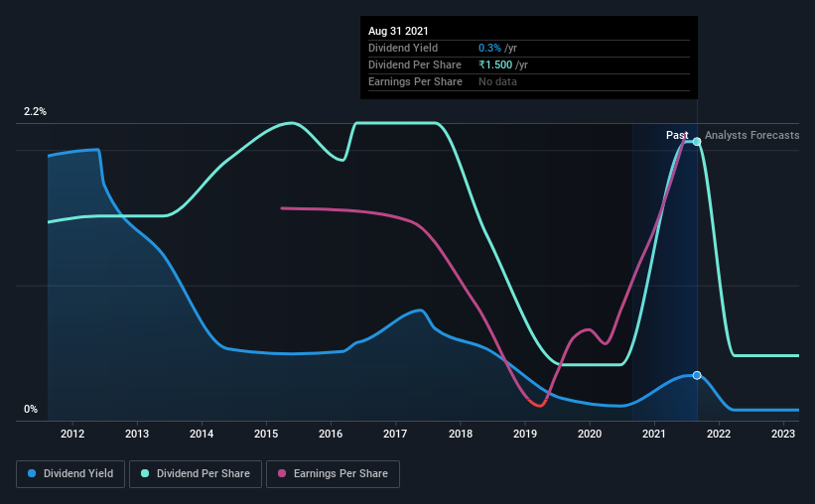Toggle the Dividend Per Share legend button
This screenshot has height=504, width=815.
click(196, 474)
